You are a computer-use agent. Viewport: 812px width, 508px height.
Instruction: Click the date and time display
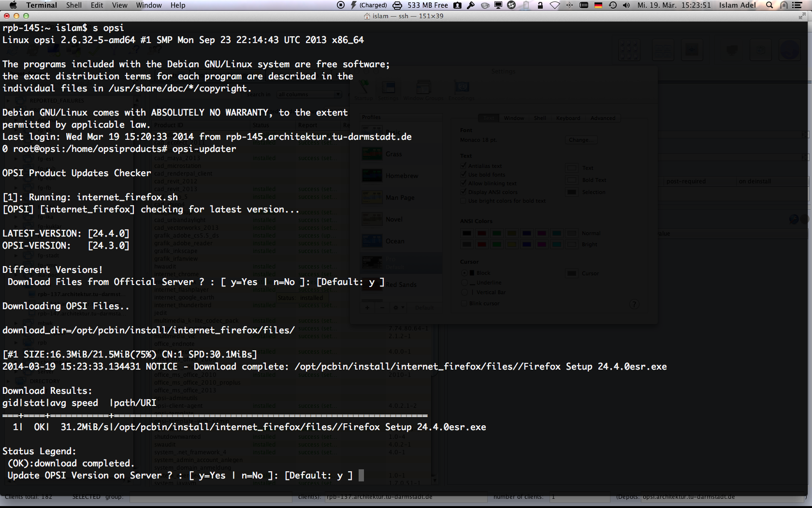(x=674, y=5)
